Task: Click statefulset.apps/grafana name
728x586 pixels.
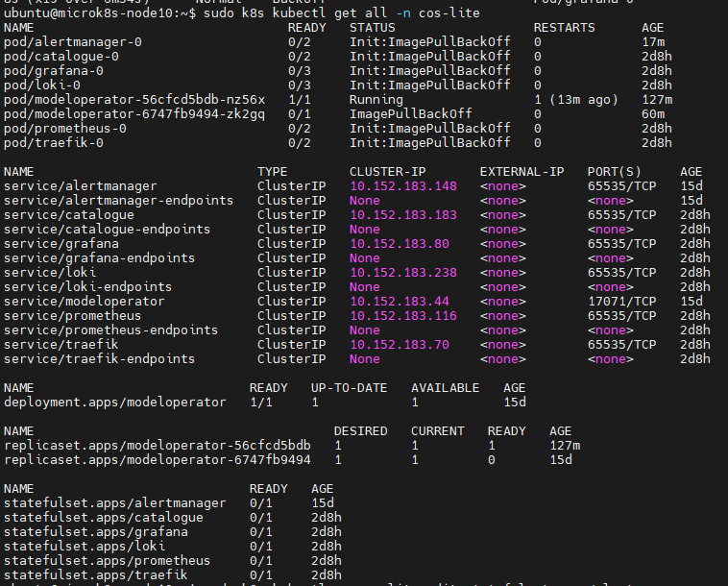Action: (96, 531)
